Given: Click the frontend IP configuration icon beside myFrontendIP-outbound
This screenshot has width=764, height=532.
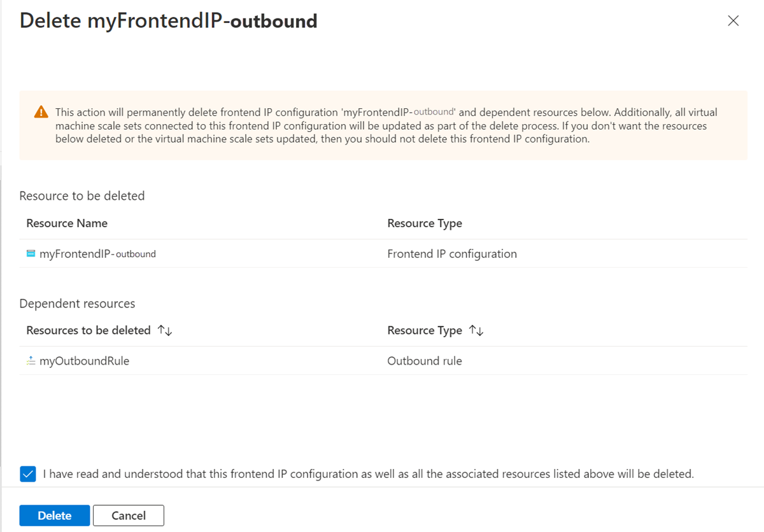Looking at the screenshot, I should pyautogui.click(x=30, y=253).
